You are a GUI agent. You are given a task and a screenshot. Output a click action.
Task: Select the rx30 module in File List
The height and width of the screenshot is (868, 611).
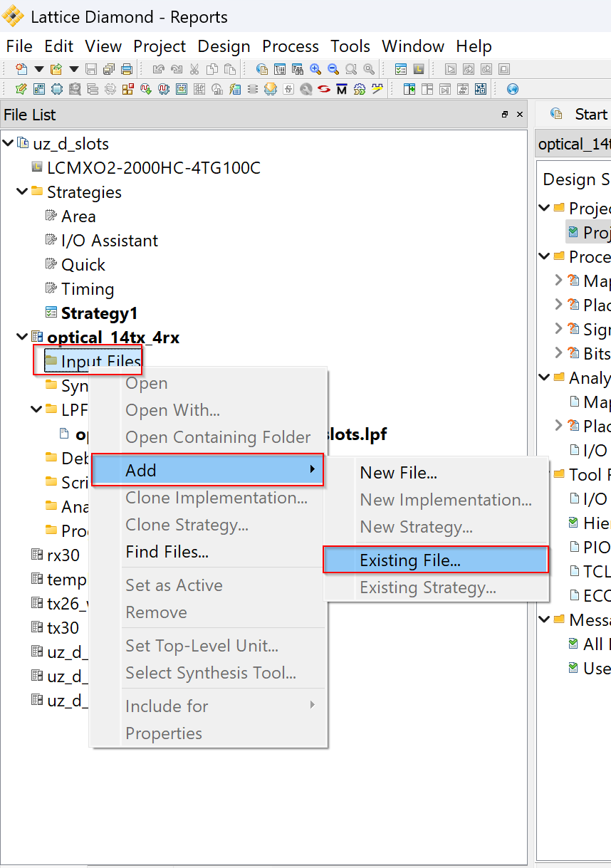click(63, 555)
